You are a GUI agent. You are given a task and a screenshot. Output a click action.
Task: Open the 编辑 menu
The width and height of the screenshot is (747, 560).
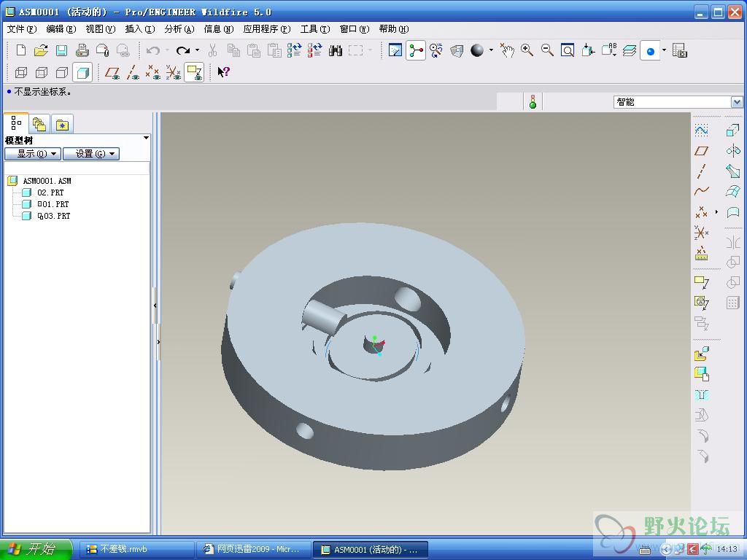coord(61,29)
